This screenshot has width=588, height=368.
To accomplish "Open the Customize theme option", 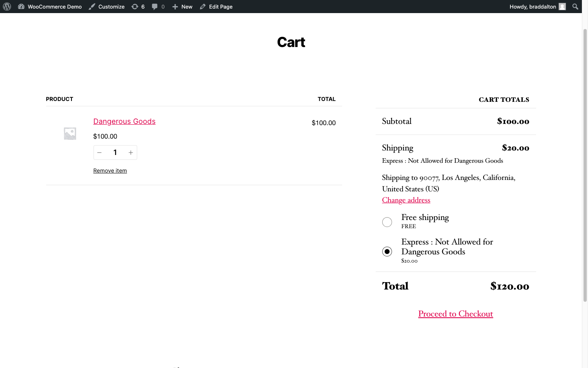I will (107, 7).
